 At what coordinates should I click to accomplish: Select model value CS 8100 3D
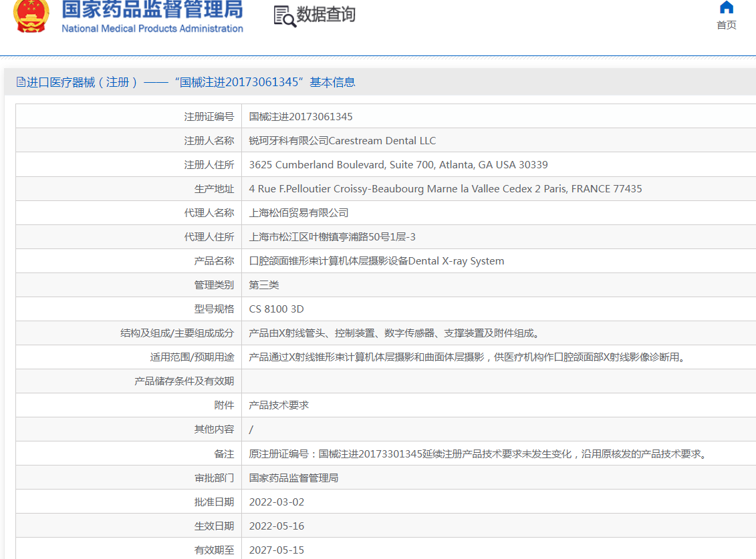coord(276,309)
